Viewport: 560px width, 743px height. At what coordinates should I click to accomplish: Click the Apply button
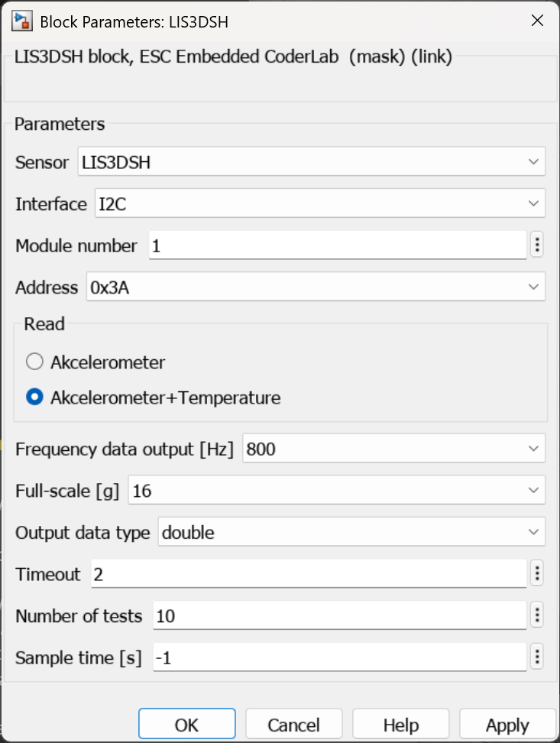click(507, 724)
